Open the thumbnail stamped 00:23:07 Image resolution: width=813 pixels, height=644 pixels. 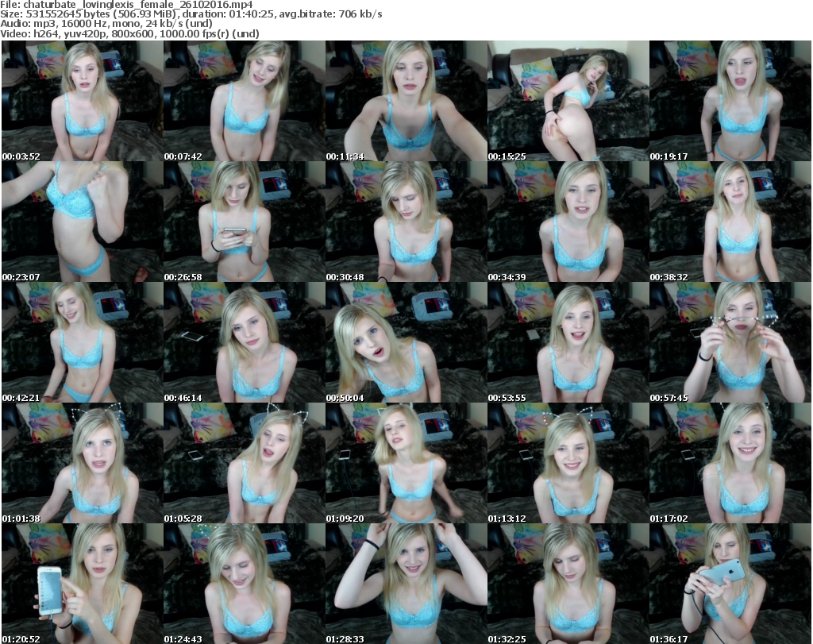tap(83, 222)
